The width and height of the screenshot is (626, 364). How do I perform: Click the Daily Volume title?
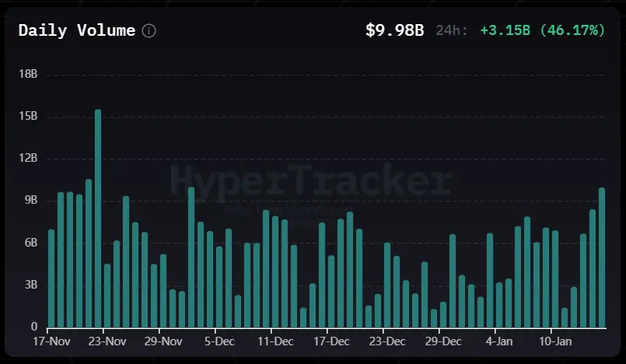[x=77, y=31]
